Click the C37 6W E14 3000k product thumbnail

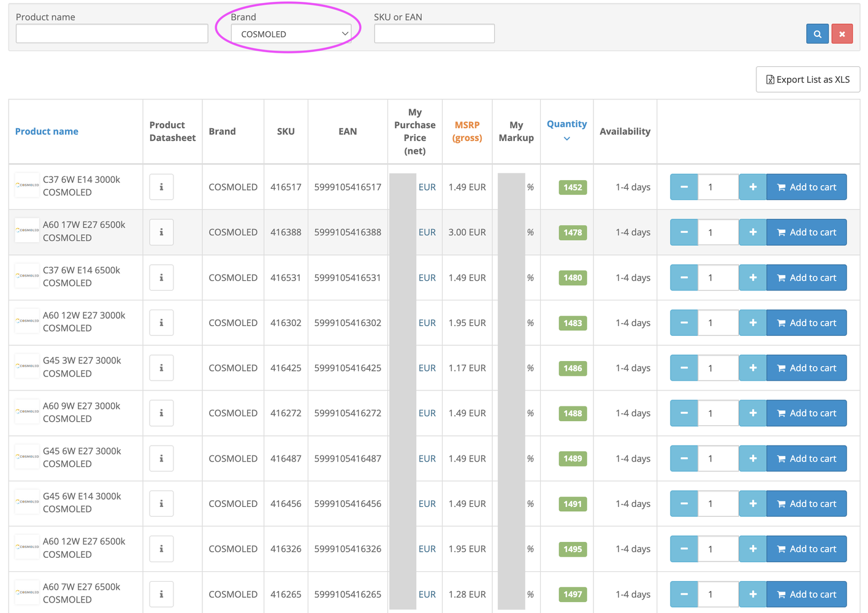27,186
